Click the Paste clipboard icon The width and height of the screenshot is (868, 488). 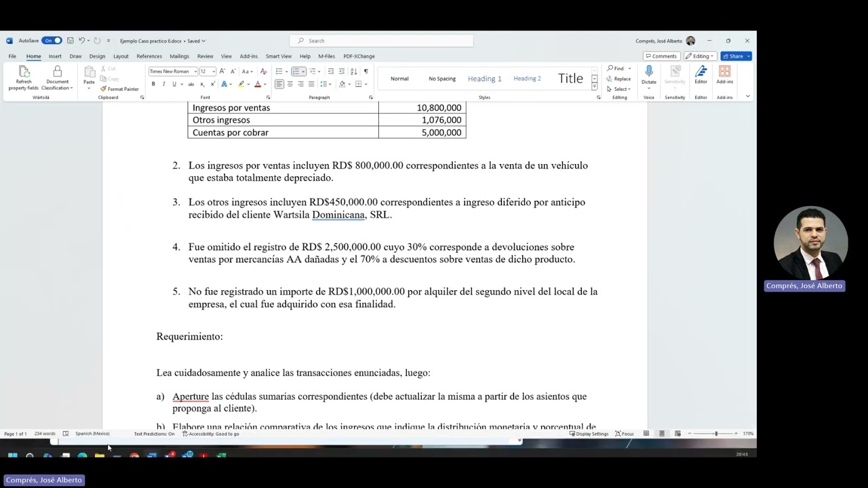pos(89,72)
